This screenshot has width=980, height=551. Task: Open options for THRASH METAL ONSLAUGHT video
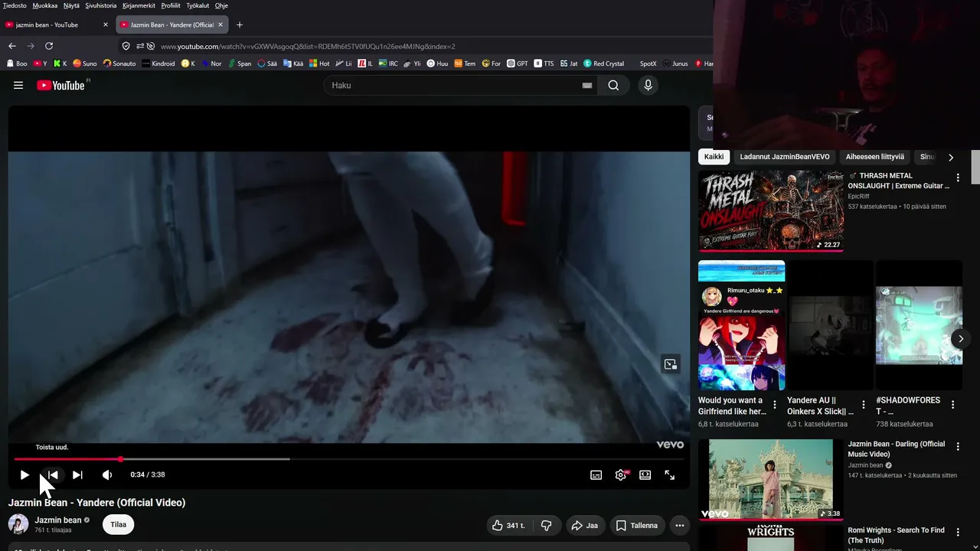pos(957,178)
